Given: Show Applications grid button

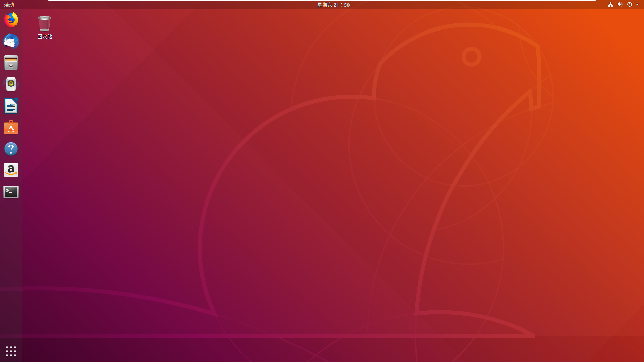Looking at the screenshot, I should click(11, 351).
